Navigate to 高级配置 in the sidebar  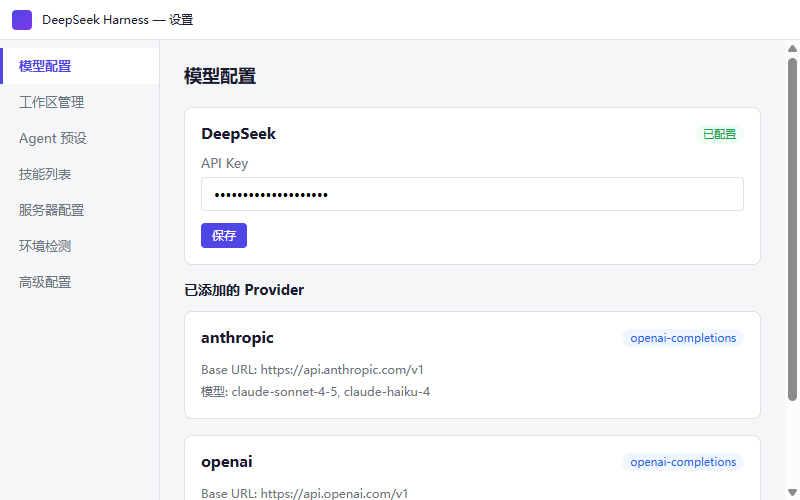(80, 282)
